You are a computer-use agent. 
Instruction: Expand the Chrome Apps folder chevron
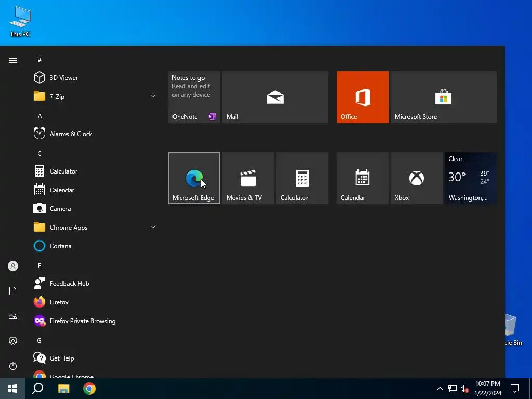coord(153,228)
